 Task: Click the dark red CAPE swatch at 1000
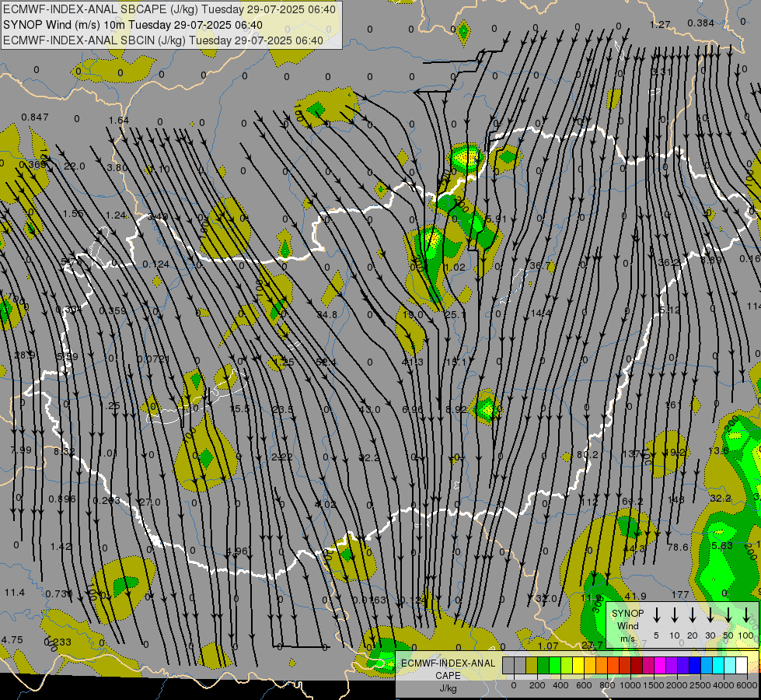(637, 666)
